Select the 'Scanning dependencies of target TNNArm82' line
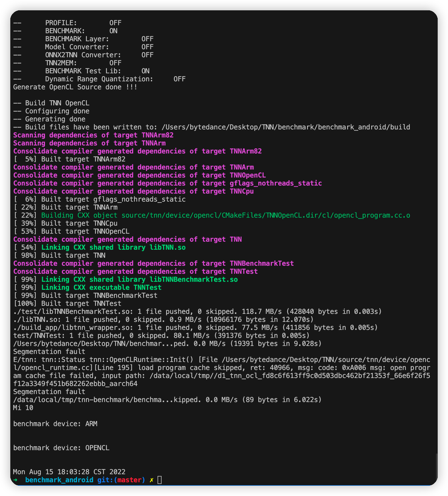This screenshot has width=448, height=496. 93,135
